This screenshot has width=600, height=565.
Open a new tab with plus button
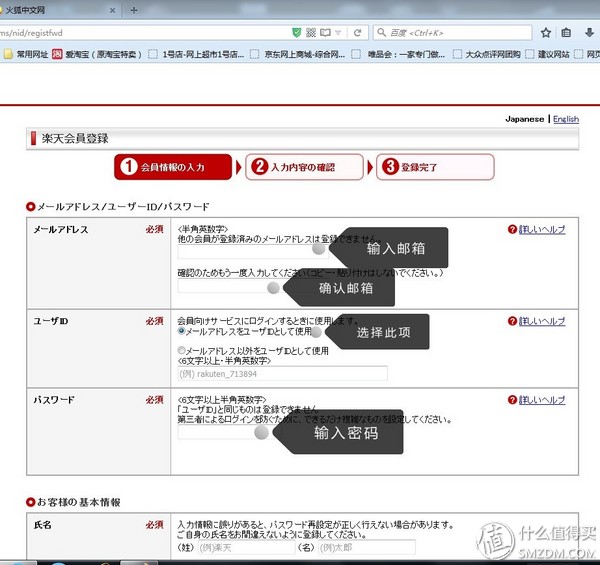[134, 10]
